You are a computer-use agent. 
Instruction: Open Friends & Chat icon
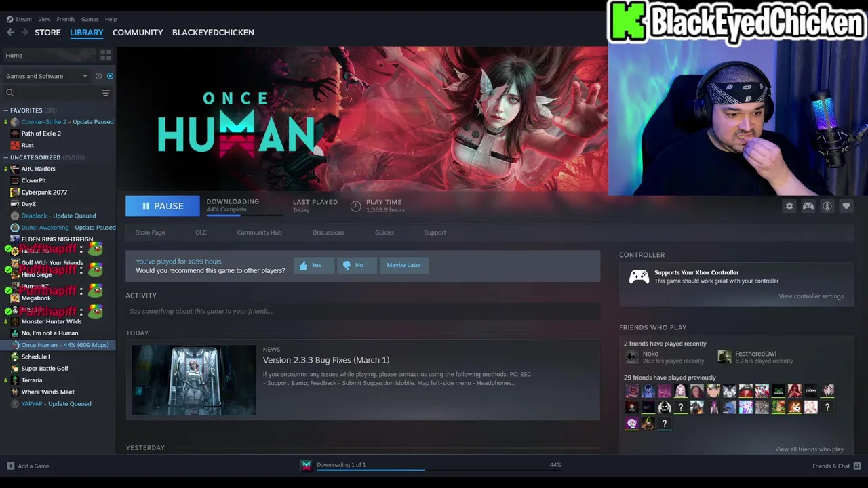point(857,466)
